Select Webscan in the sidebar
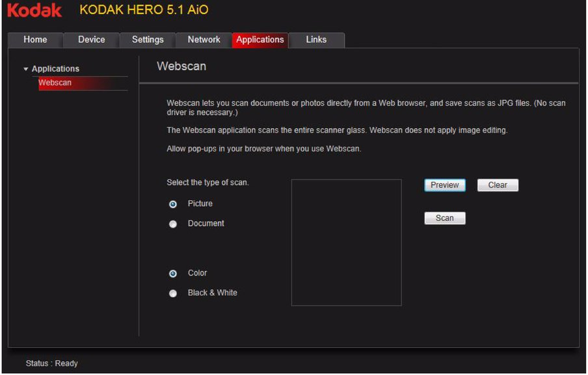Viewport: 588px width, 375px height. [55, 83]
